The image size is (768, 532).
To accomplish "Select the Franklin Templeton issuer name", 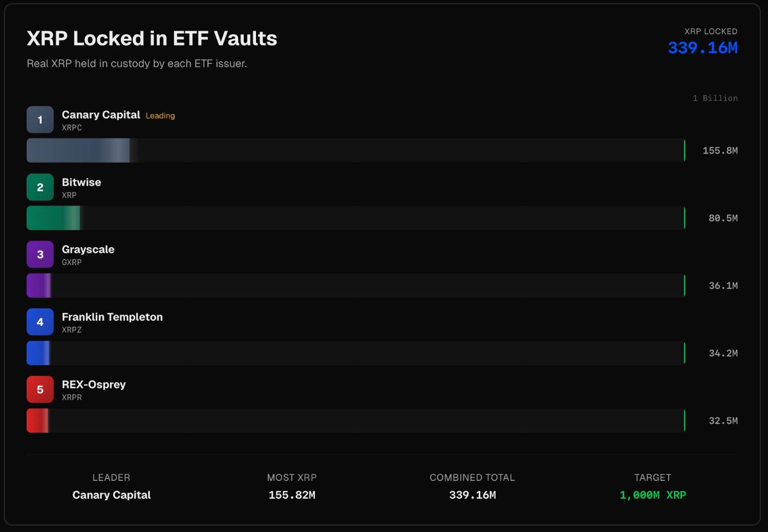I will (112, 317).
